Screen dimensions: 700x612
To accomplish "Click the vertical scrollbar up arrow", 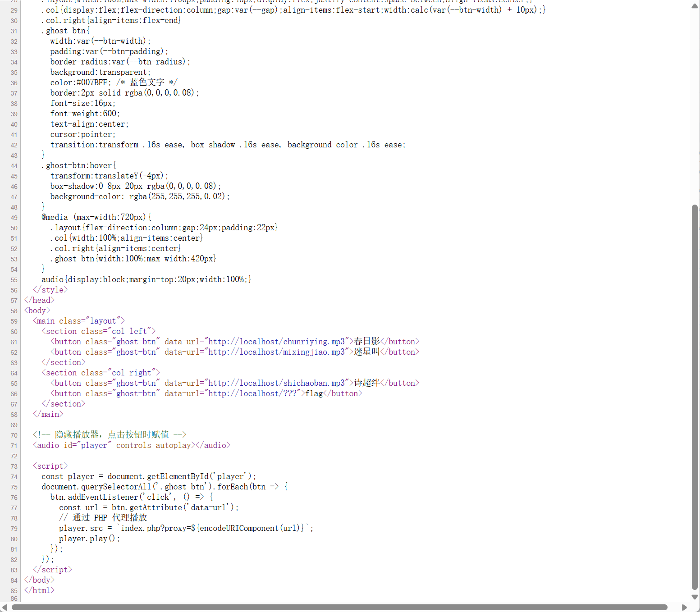I will (694, 6).
